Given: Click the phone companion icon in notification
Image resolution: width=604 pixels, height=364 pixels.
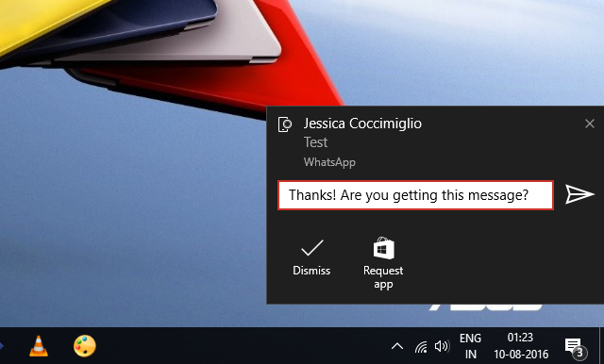Looking at the screenshot, I should pyautogui.click(x=285, y=124).
